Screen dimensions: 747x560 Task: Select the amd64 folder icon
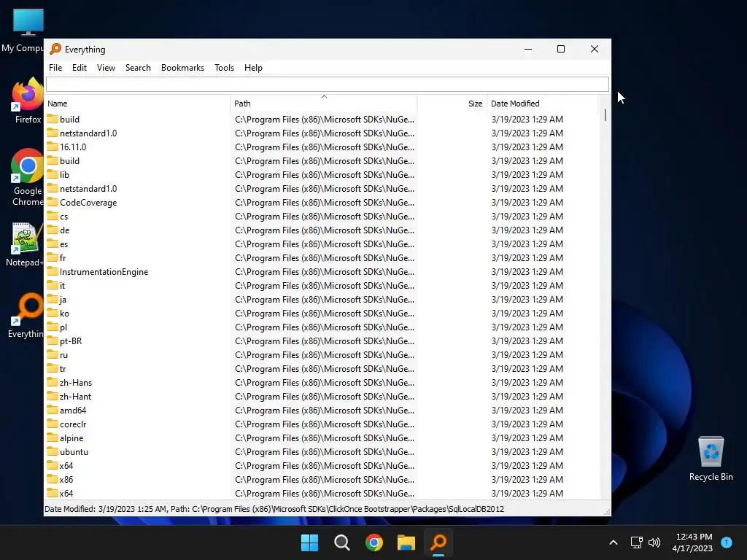tap(53, 410)
